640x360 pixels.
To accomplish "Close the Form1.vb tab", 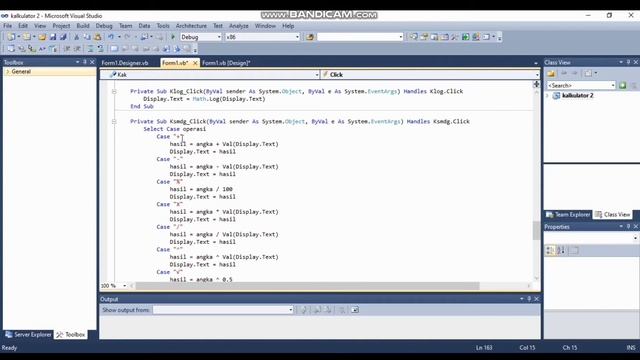I will point(195,63).
